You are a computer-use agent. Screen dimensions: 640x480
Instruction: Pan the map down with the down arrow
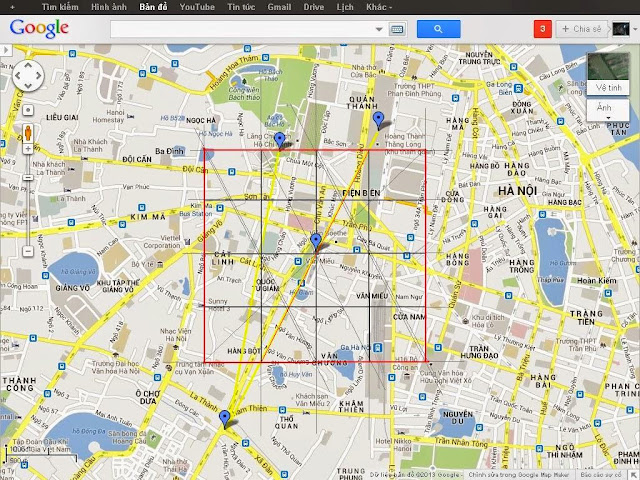28,86
